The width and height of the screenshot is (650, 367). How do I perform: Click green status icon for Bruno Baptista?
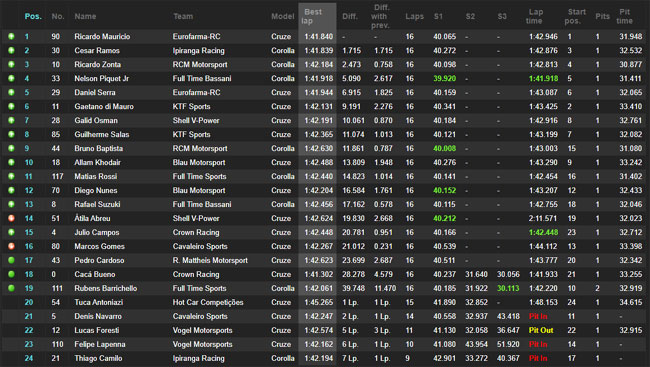click(11, 148)
